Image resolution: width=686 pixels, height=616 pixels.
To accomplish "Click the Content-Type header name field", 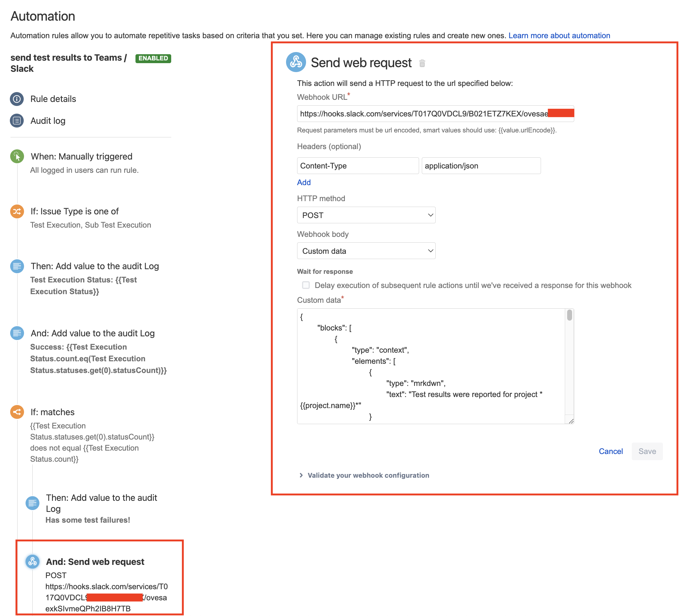I will [358, 166].
